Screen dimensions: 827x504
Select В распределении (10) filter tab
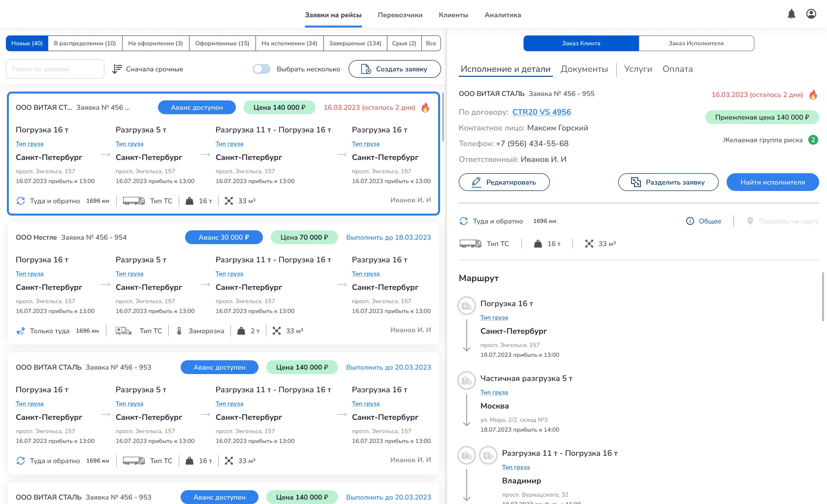click(85, 43)
